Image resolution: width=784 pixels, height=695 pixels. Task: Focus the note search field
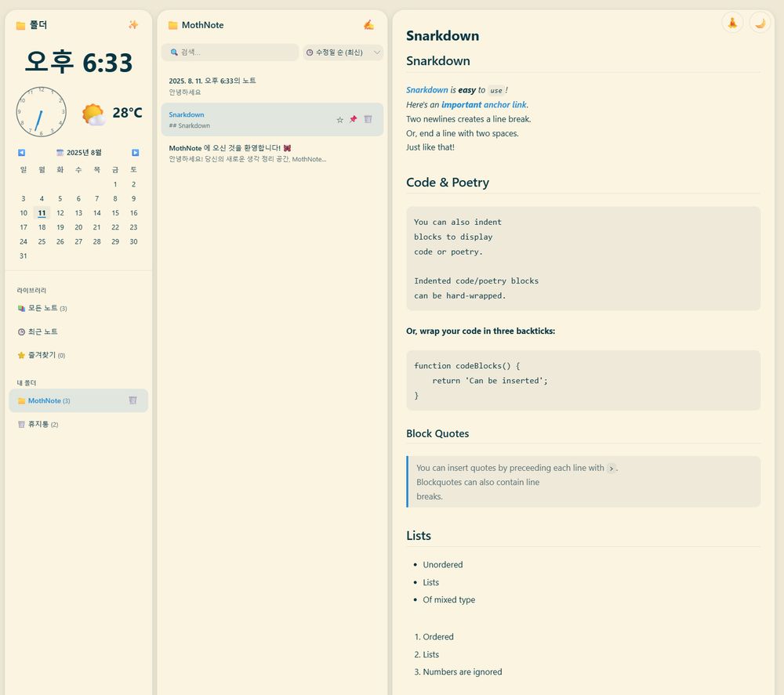(230, 52)
